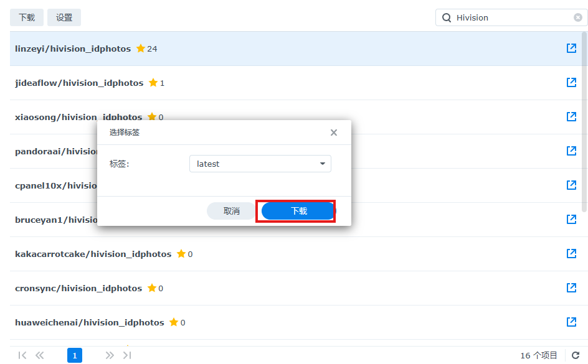588x364 pixels.
Task: Go to last page of results
Action: [127, 355]
